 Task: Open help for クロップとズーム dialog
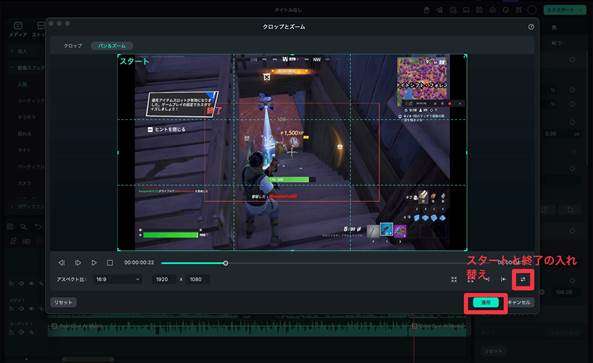point(531,27)
